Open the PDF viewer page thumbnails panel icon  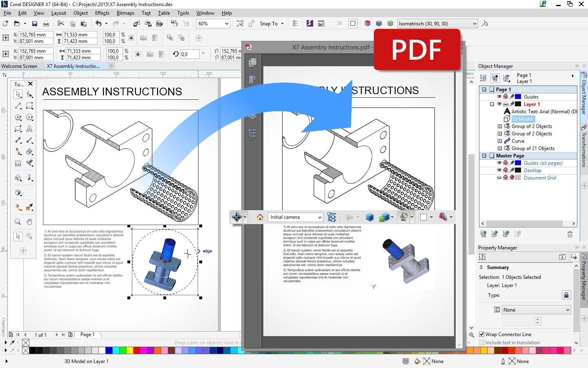(252, 62)
